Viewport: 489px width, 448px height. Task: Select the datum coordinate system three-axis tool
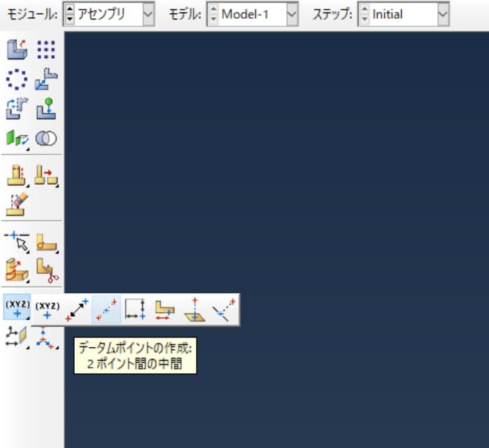pyautogui.click(x=46, y=338)
